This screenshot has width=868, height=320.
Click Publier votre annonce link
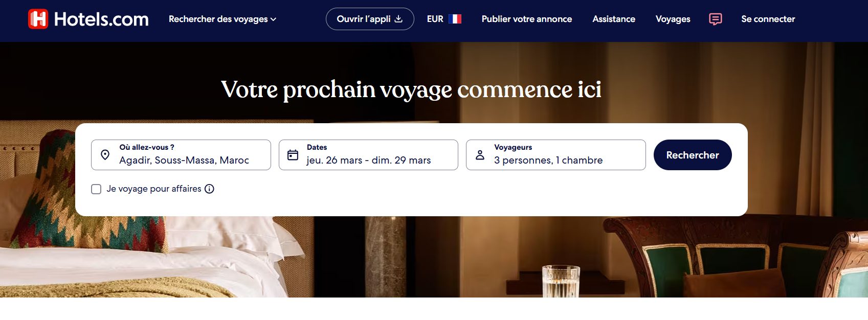527,19
